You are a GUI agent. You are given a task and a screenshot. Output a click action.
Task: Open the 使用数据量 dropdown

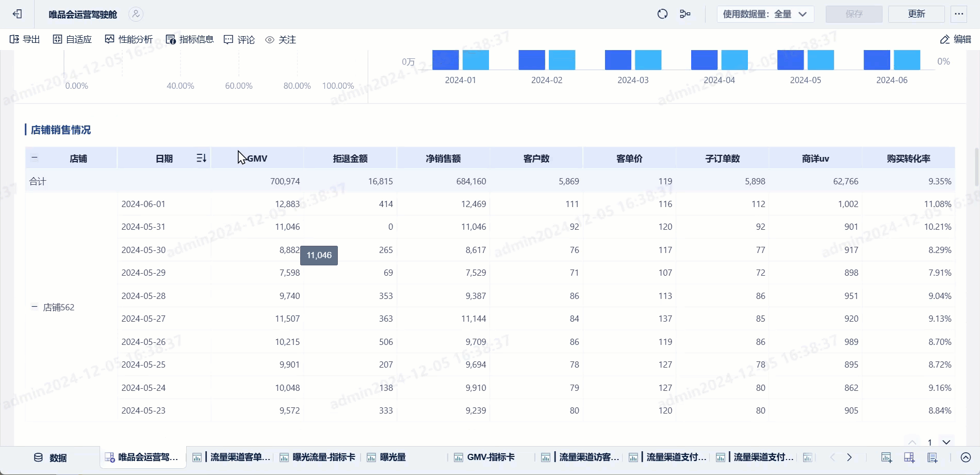point(765,14)
